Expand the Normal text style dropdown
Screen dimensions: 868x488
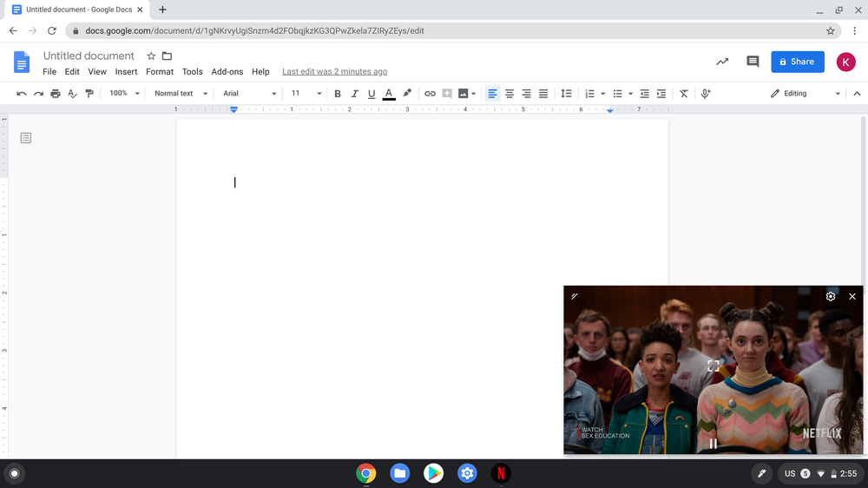181,94
